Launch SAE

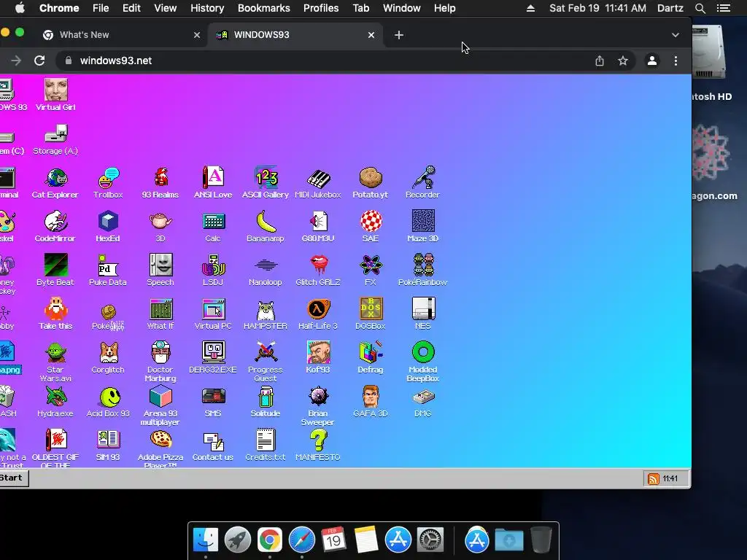click(x=370, y=227)
